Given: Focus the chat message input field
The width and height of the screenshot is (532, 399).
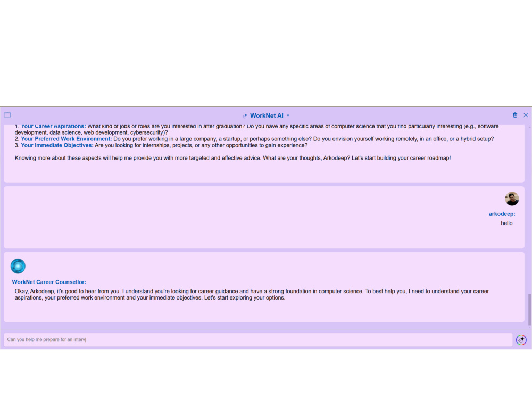Looking at the screenshot, I should pos(258,339).
